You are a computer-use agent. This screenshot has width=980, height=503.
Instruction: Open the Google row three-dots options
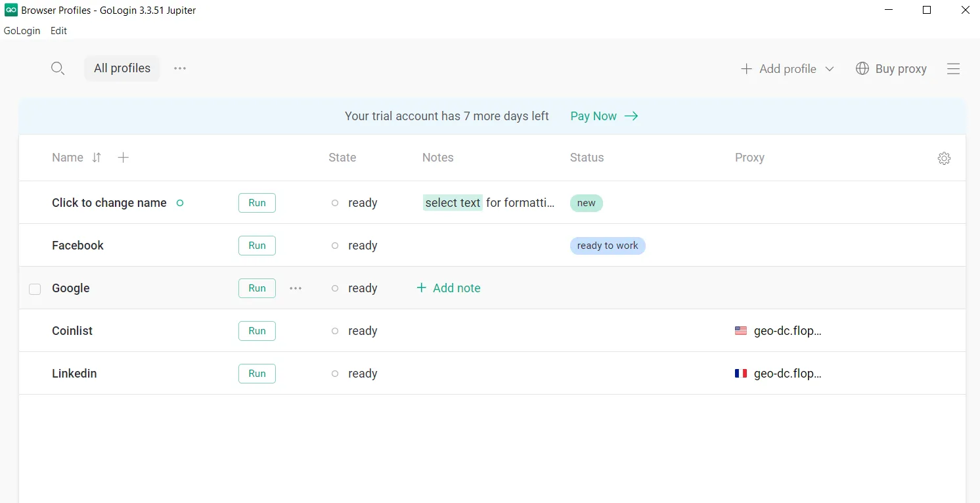[x=296, y=288]
